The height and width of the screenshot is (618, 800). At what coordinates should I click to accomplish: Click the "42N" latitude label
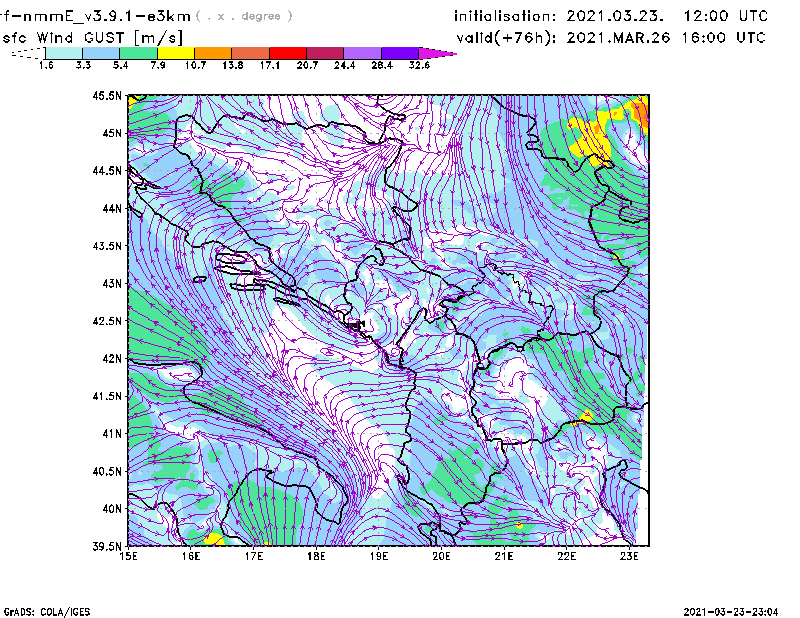112,359
